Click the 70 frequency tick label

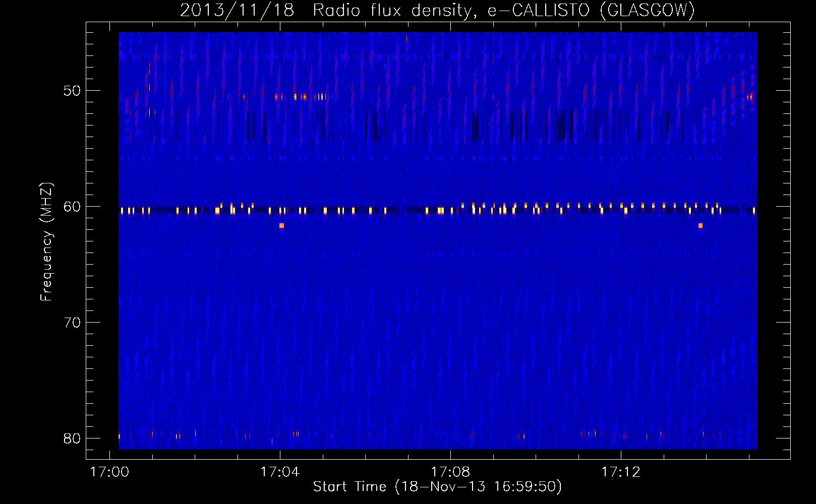tap(72, 323)
